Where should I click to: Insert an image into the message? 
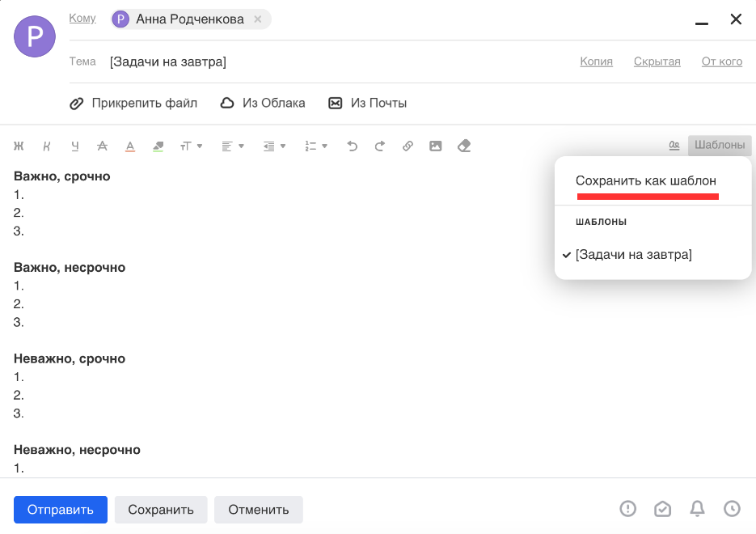tap(436, 146)
